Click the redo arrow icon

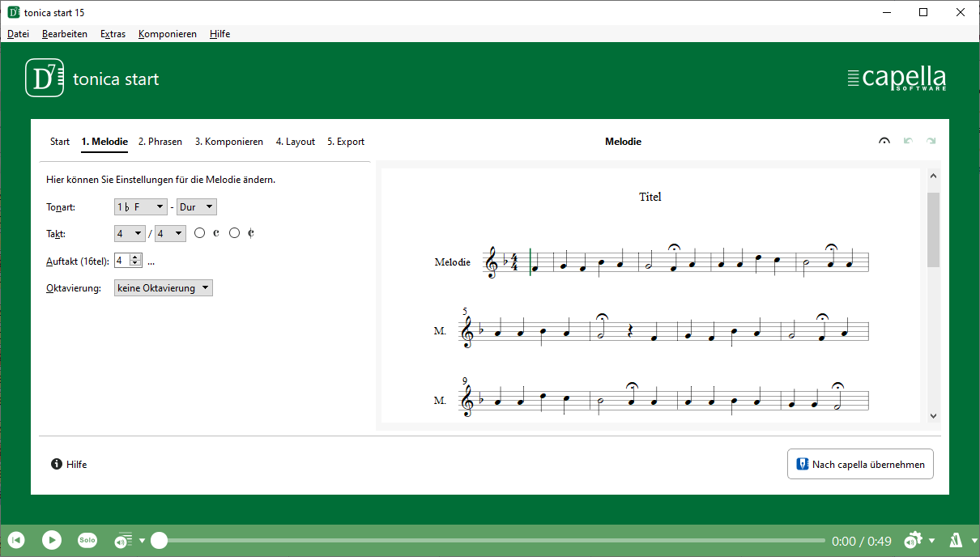tap(931, 142)
